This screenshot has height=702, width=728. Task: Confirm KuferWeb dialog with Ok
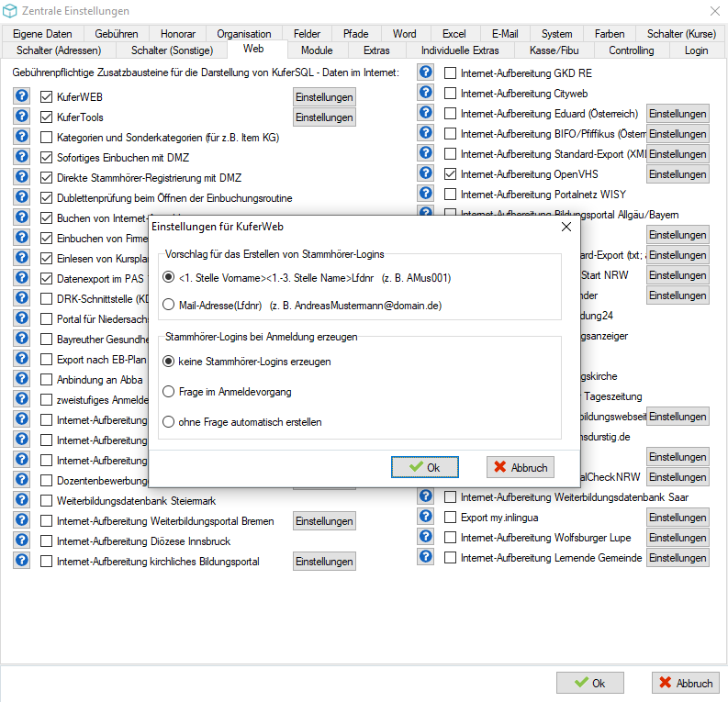click(x=425, y=467)
